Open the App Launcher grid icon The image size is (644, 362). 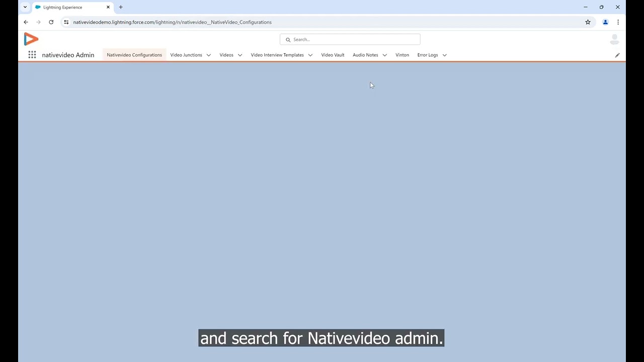[x=32, y=55]
